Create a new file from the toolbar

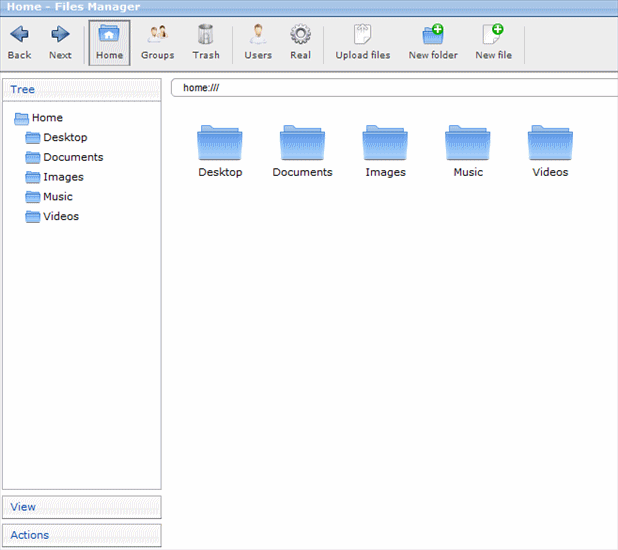[492, 35]
